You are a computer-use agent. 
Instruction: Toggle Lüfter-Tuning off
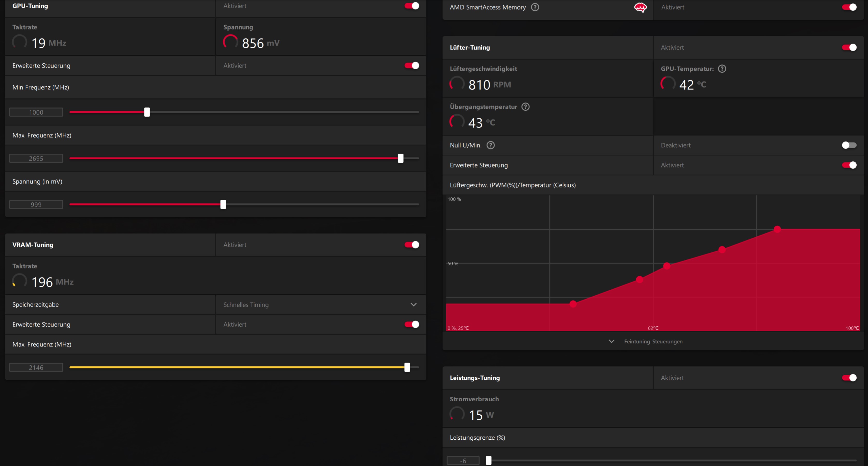click(x=849, y=48)
